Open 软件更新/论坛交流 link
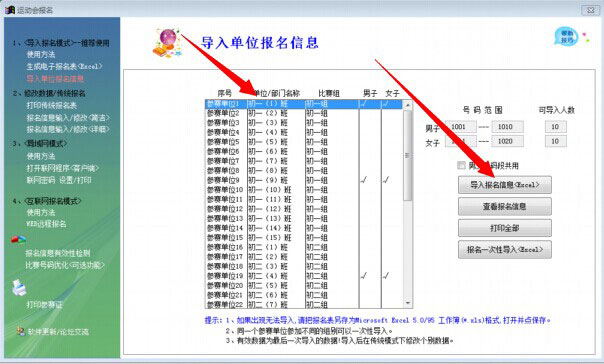This screenshot has width=604, height=364. point(58,332)
